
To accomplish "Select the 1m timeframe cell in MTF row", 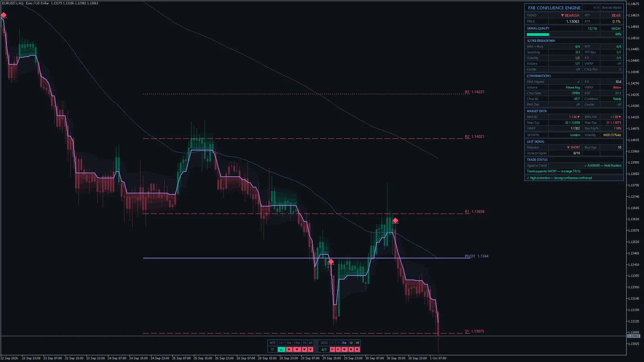I will click(x=281, y=343).
